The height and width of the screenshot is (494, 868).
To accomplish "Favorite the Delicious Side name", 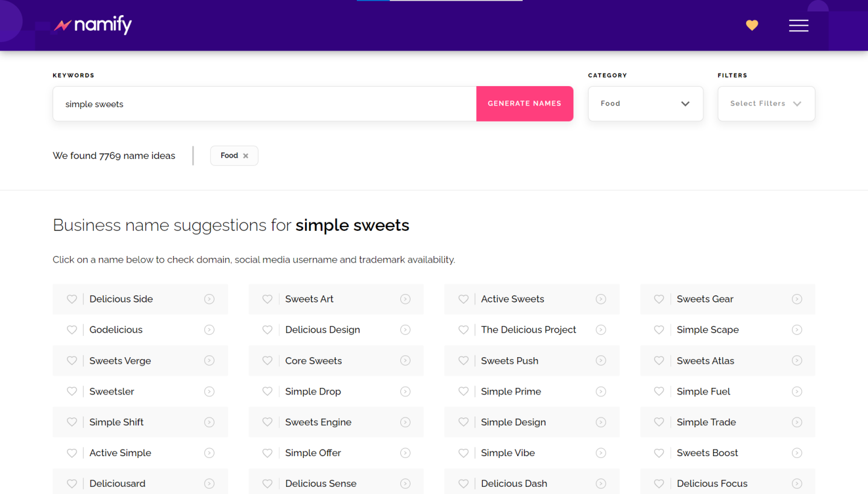I will point(72,299).
